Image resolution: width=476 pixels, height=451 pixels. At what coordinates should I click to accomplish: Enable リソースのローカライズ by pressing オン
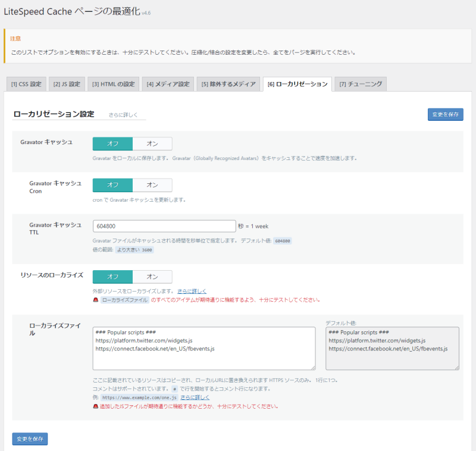point(152,277)
